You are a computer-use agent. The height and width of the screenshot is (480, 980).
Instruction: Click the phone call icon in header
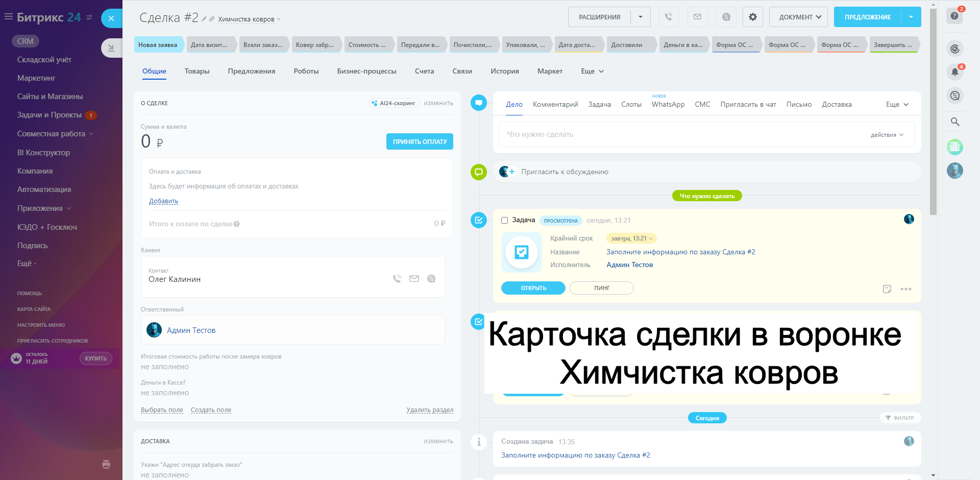669,17
